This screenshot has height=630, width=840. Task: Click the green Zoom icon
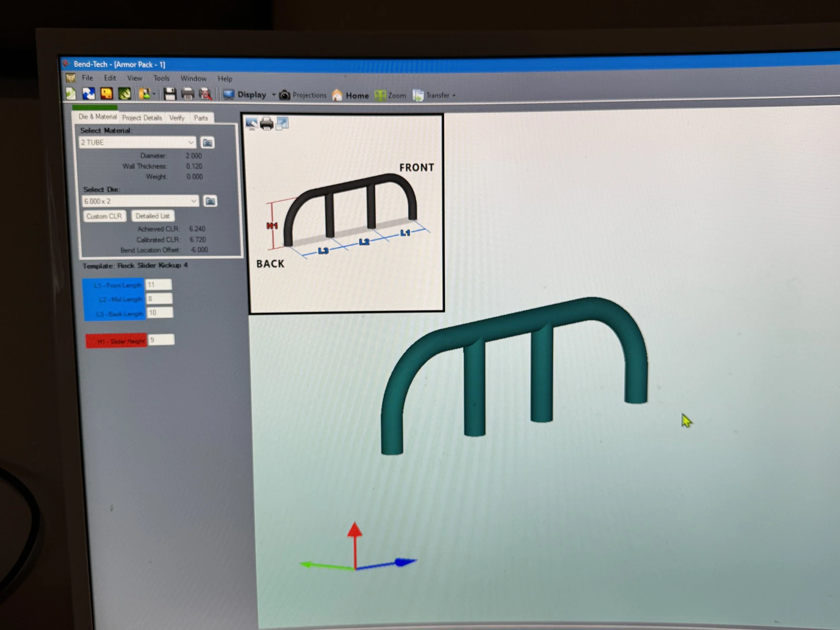click(x=380, y=96)
